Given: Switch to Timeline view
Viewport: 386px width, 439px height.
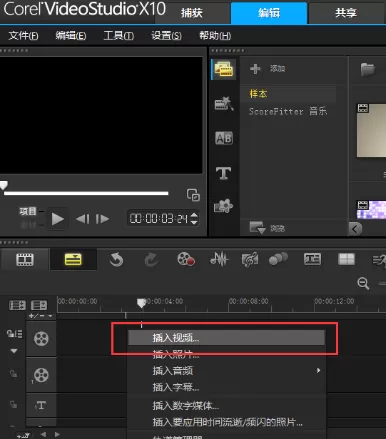Looking at the screenshot, I should point(73,259).
